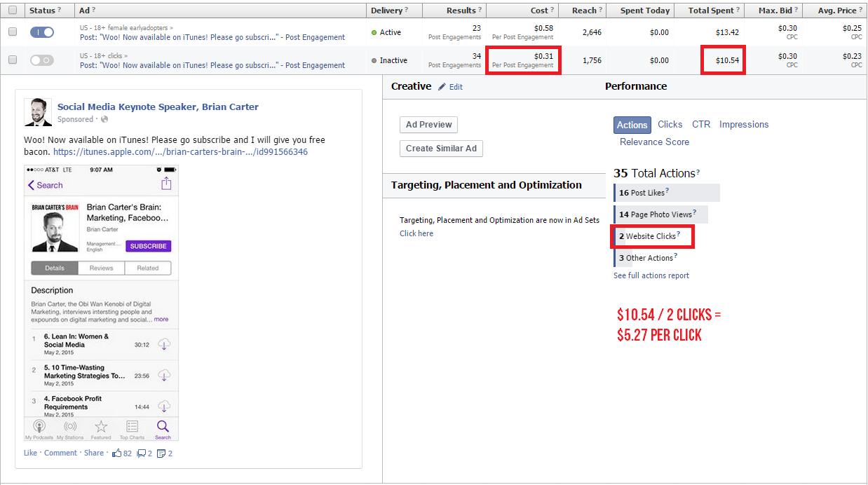Check the select-all checkbox in table header
This screenshot has height=485, width=868.
click(x=12, y=11)
